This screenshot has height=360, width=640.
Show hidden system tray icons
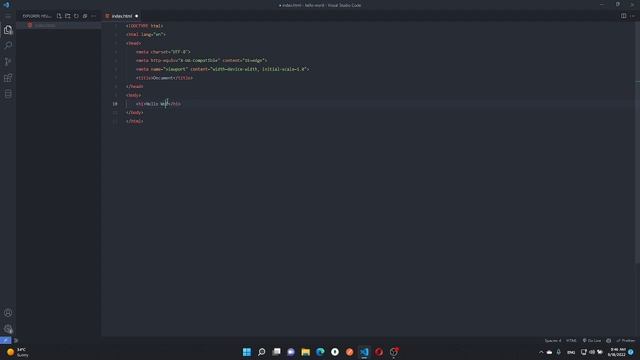click(x=541, y=352)
